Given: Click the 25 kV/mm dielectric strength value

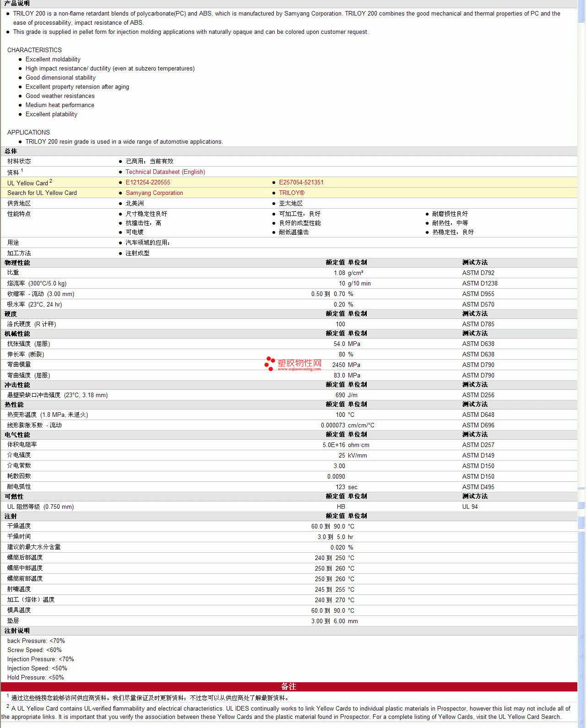Looking at the screenshot, I should 353,456.
